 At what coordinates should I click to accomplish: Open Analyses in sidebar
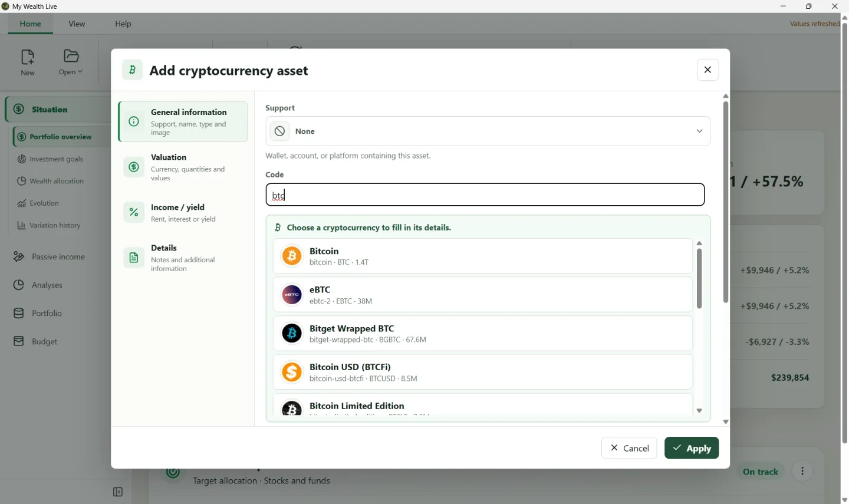click(38, 285)
